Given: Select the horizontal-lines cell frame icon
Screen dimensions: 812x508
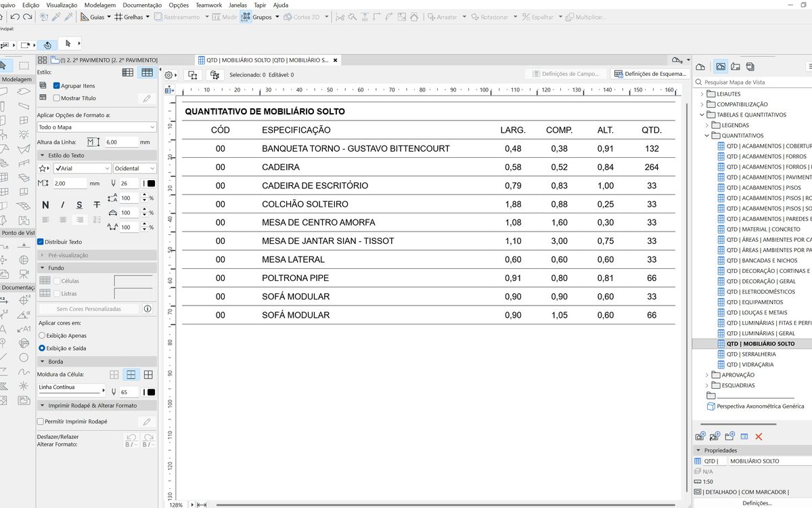Looking at the screenshot, I should 131,375.
